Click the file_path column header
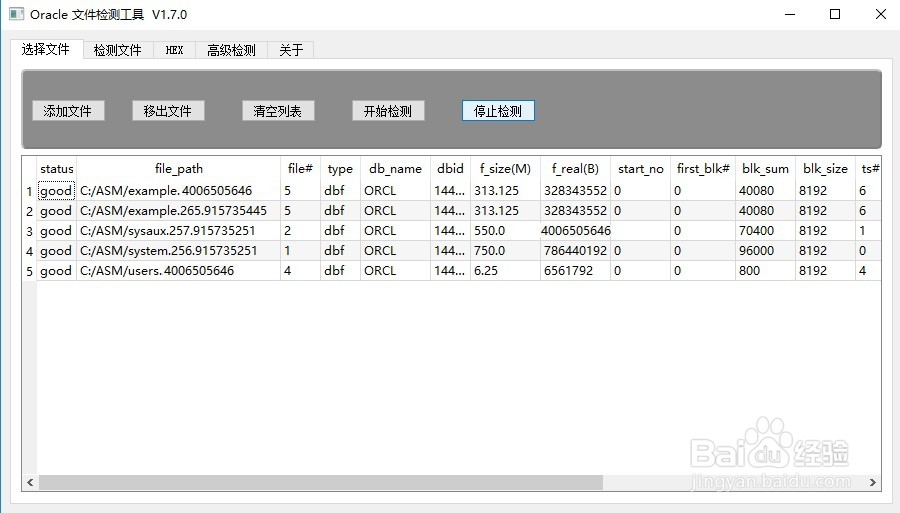Viewport: 900px width, 513px height. 179,169
